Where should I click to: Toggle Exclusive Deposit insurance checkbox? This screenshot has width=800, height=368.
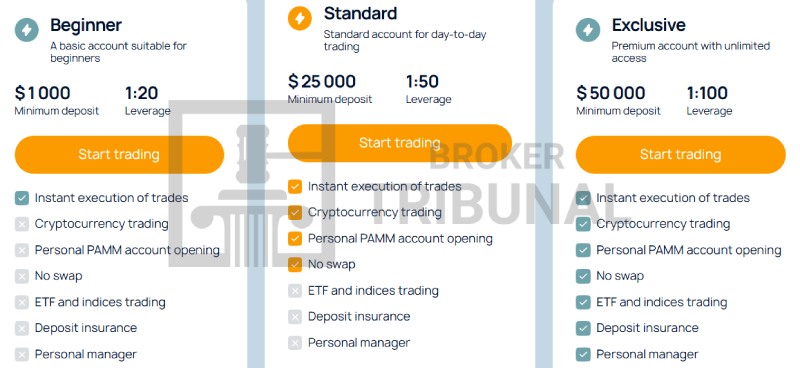(583, 328)
